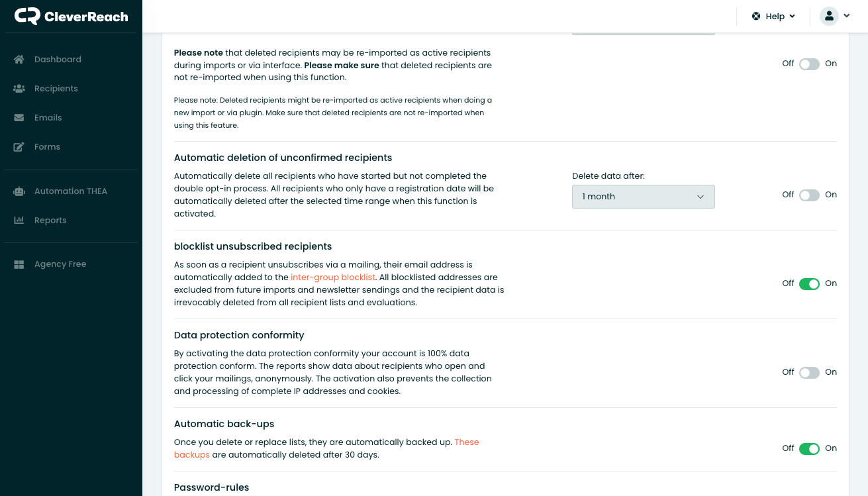Open the 'Delete data after' 1 month dropdown
Screen dimensions: 868x496
pos(644,197)
